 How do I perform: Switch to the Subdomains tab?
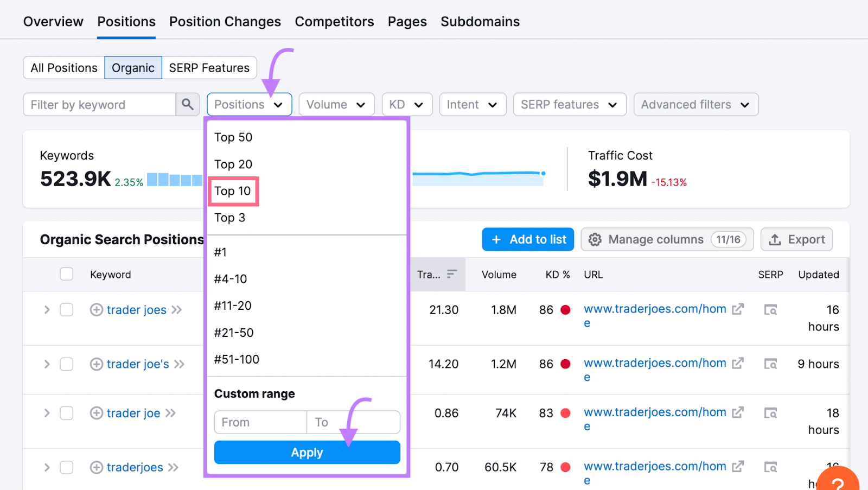point(480,22)
